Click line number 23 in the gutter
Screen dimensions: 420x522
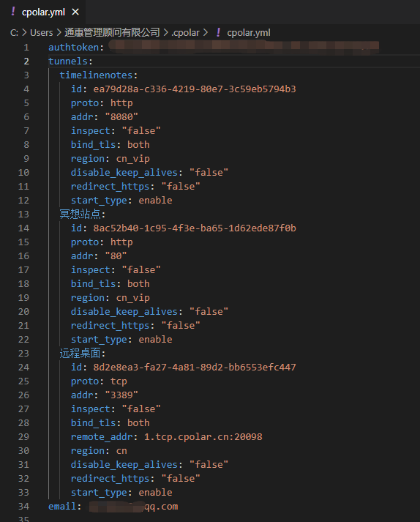(x=23, y=353)
